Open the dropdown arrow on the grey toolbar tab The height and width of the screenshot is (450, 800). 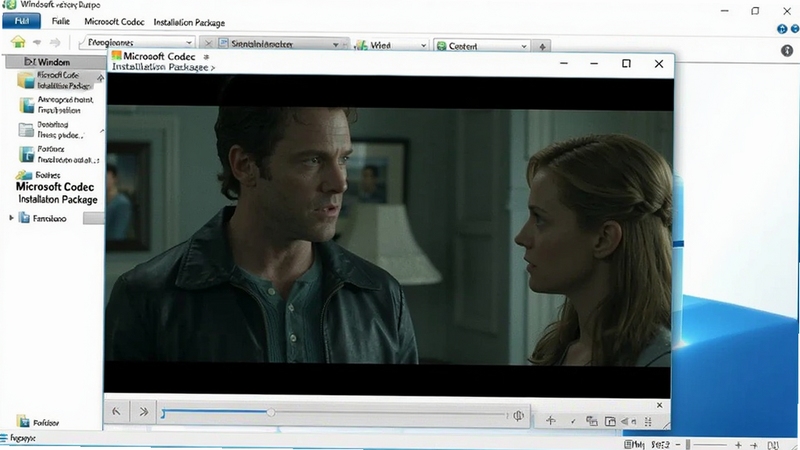point(335,44)
